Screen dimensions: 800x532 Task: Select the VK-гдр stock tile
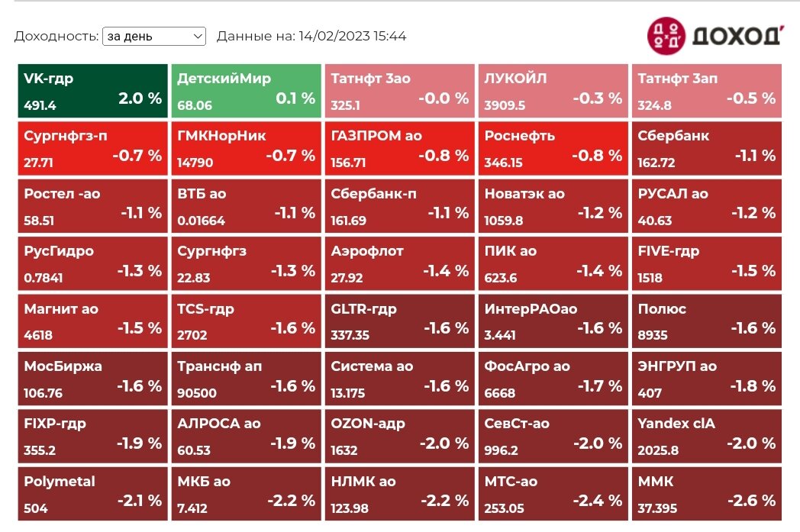pyautogui.click(x=93, y=91)
